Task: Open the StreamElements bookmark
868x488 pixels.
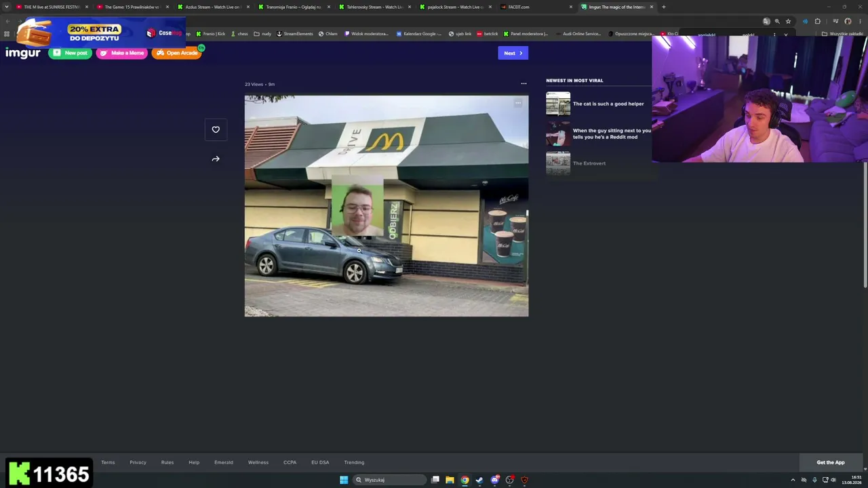Action: pos(295,34)
